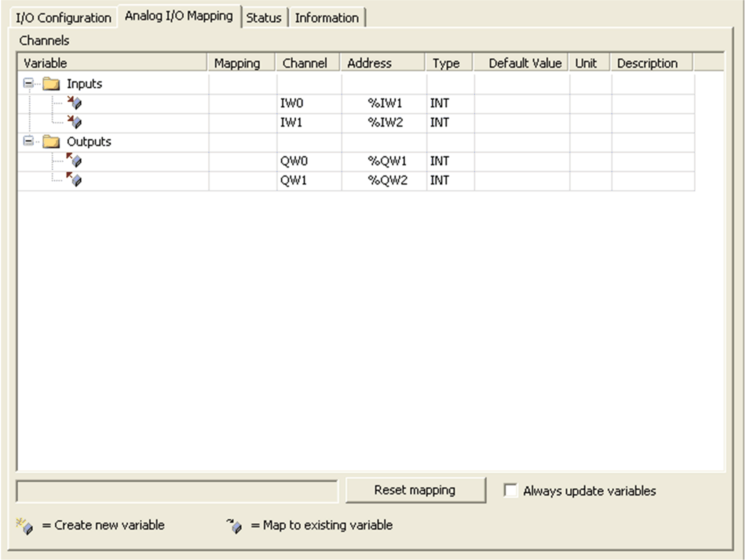The image size is (746, 560).
Task: Enable Always update variables checkbox
Action: [510, 490]
